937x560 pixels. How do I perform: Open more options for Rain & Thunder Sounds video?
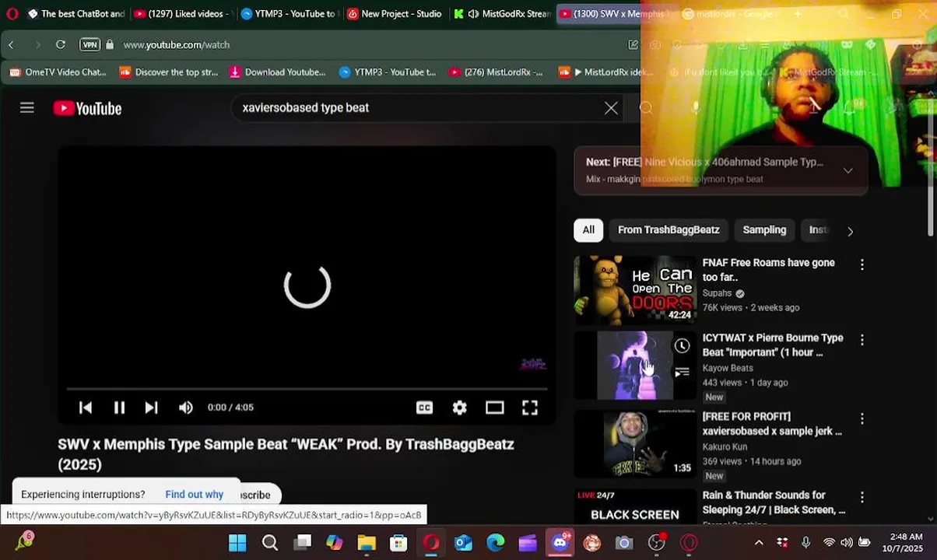(862, 497)
